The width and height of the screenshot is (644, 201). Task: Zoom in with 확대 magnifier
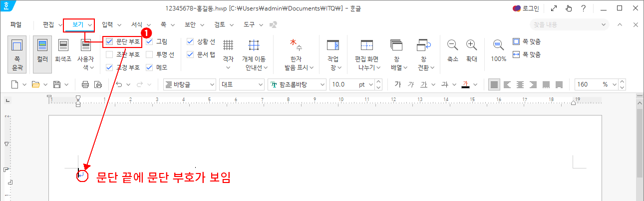pos(471,50)
